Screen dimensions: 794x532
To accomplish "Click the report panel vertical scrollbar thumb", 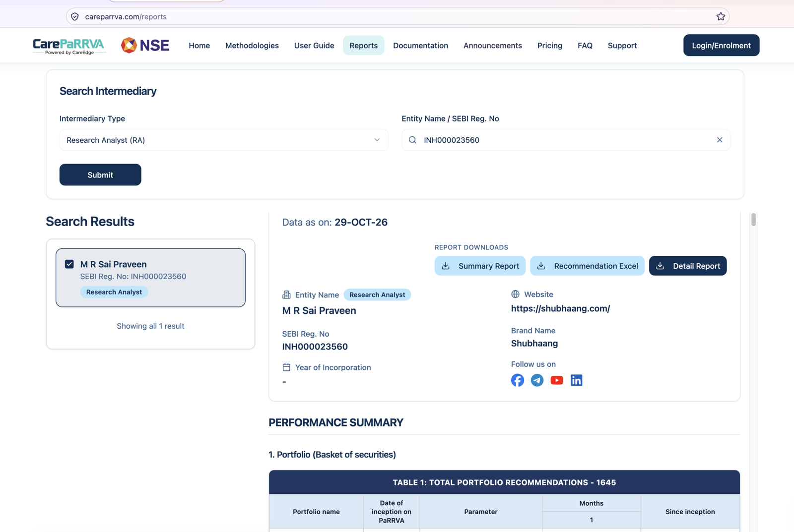I will (x=753, y=219).
